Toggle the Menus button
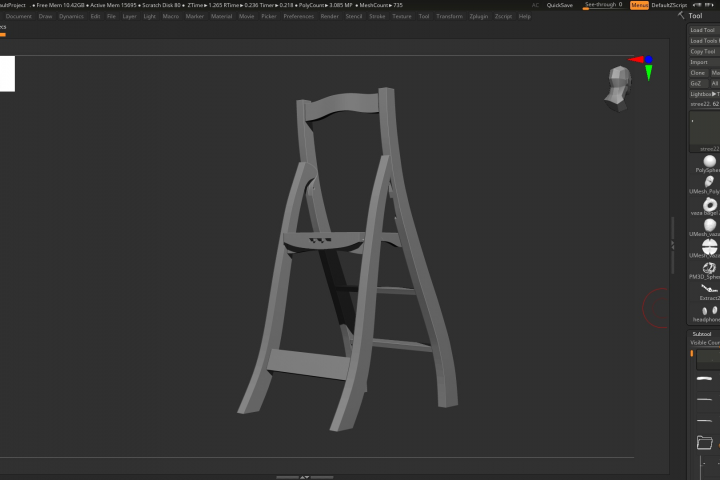The height and width of the screenshot is (480, 720). [x=639, y=5]
